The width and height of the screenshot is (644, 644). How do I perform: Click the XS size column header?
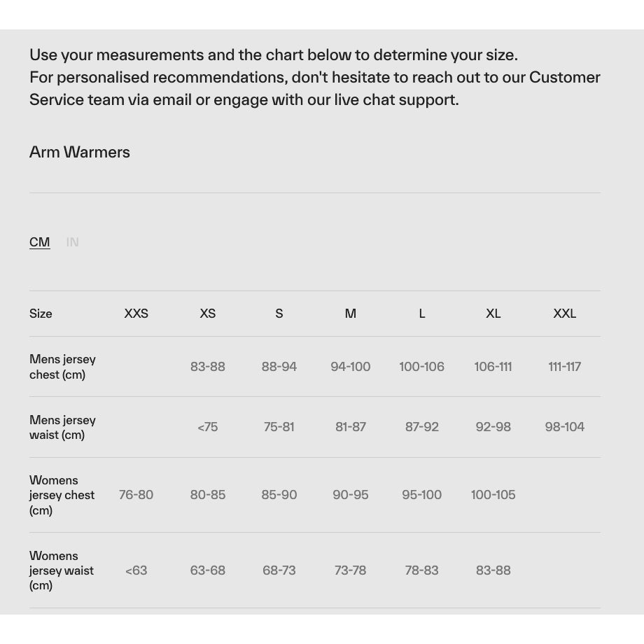point(208,314)
